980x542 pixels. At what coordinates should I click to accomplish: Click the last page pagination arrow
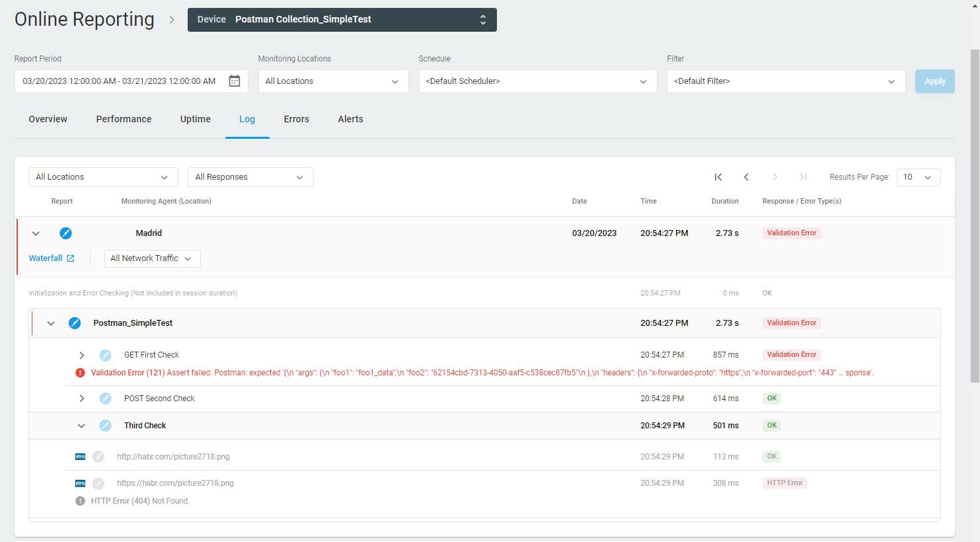(803, 176)
